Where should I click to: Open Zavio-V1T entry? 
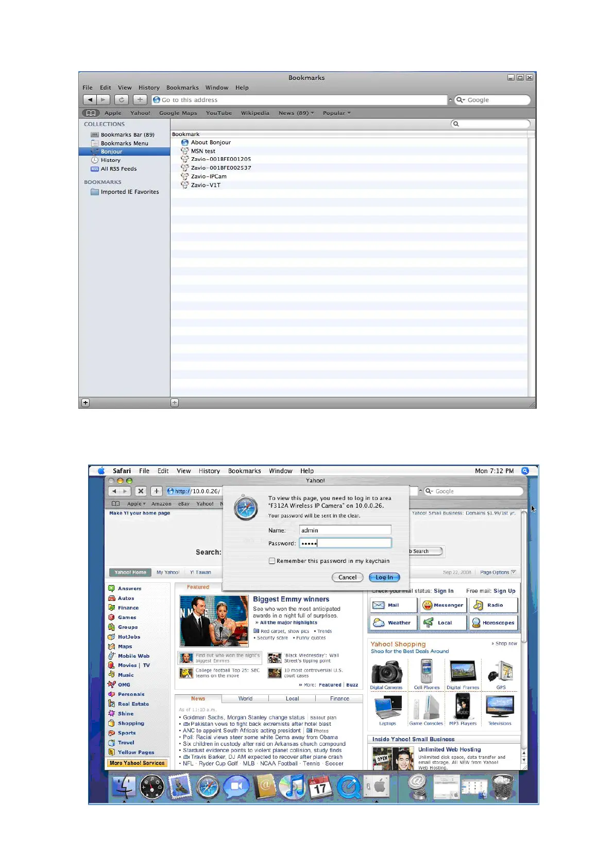(x=206, y=185)
